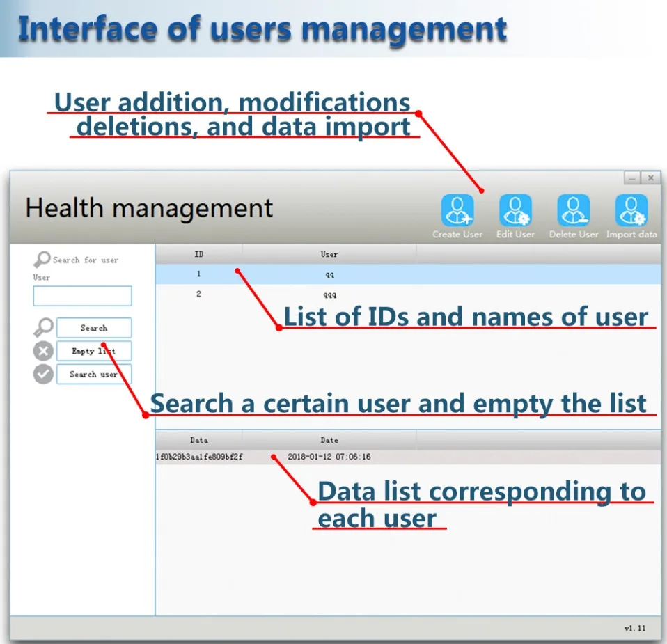Click the gray X icon beside Empty list
This screenshot has height=644, width=667.
[43, 351]
